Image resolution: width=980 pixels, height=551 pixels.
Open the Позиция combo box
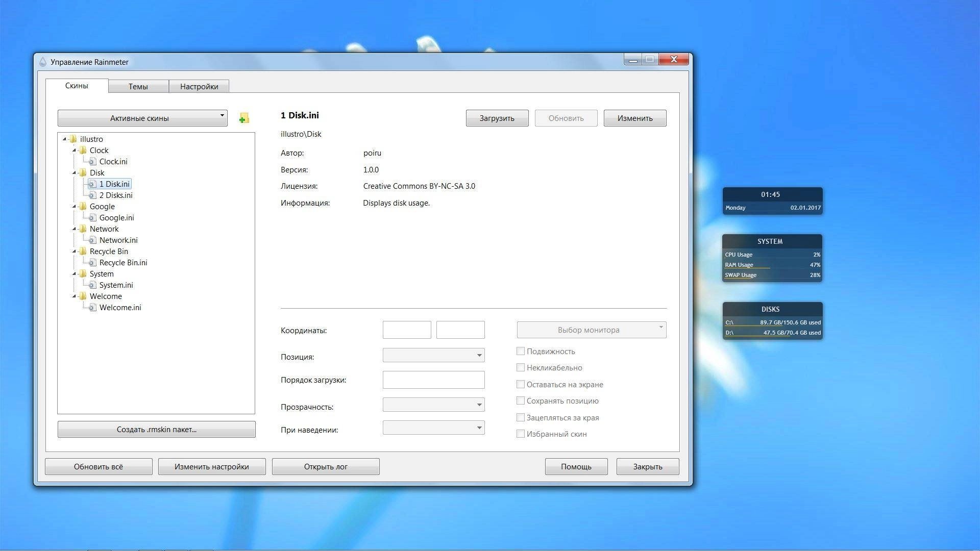[x=433, y=355]
